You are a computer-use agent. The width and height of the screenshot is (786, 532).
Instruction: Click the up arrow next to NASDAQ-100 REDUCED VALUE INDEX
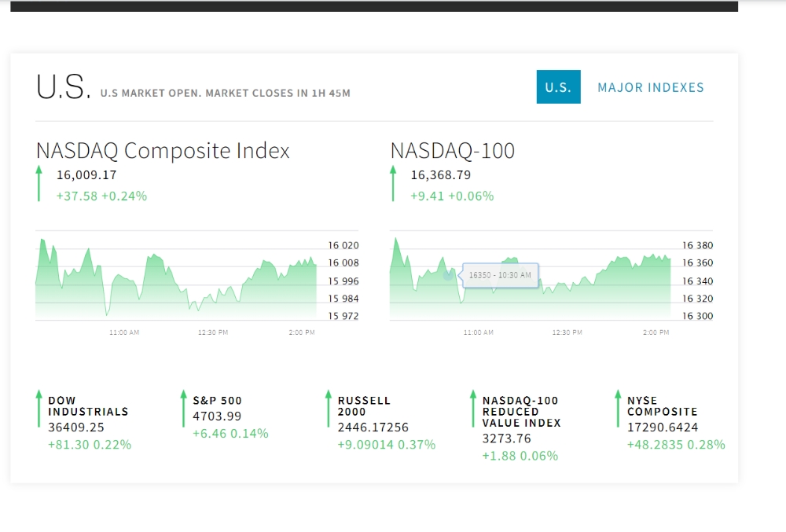click(x=472, y=409)
